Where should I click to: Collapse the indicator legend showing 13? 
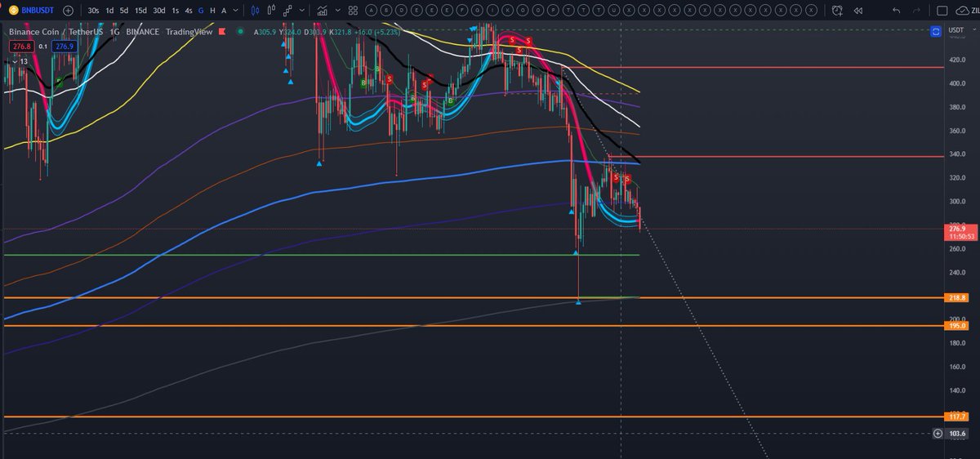(19, 61)
